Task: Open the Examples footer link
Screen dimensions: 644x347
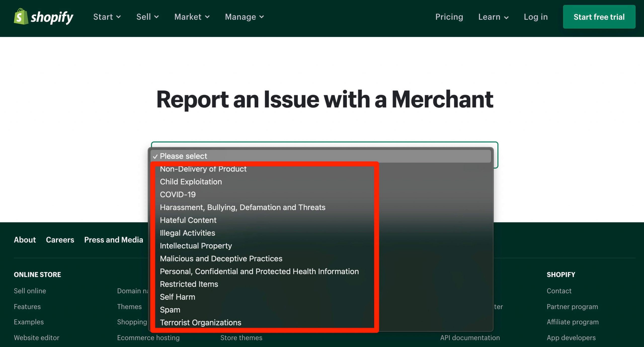Action: (29, 322)
